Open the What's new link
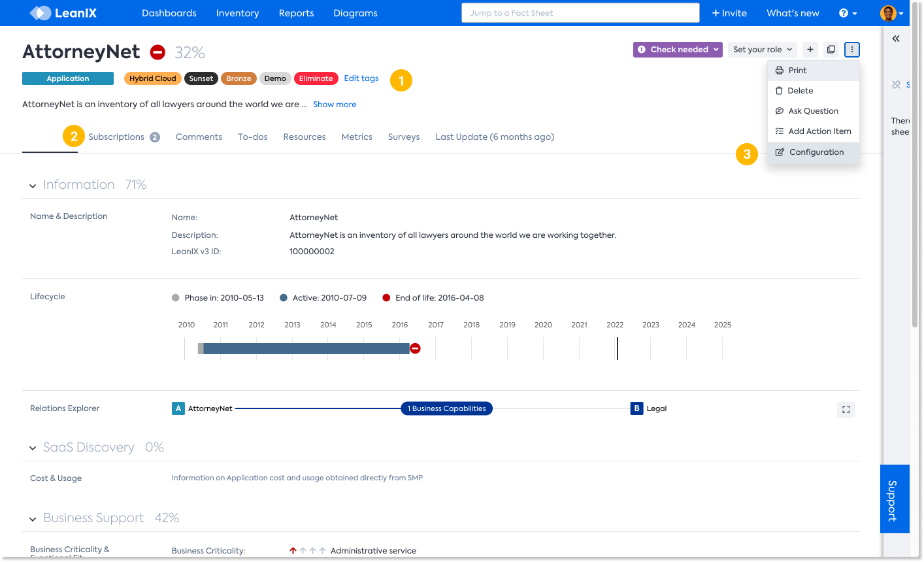This screenshot has height=562, width=924. (x=793, y=13)
